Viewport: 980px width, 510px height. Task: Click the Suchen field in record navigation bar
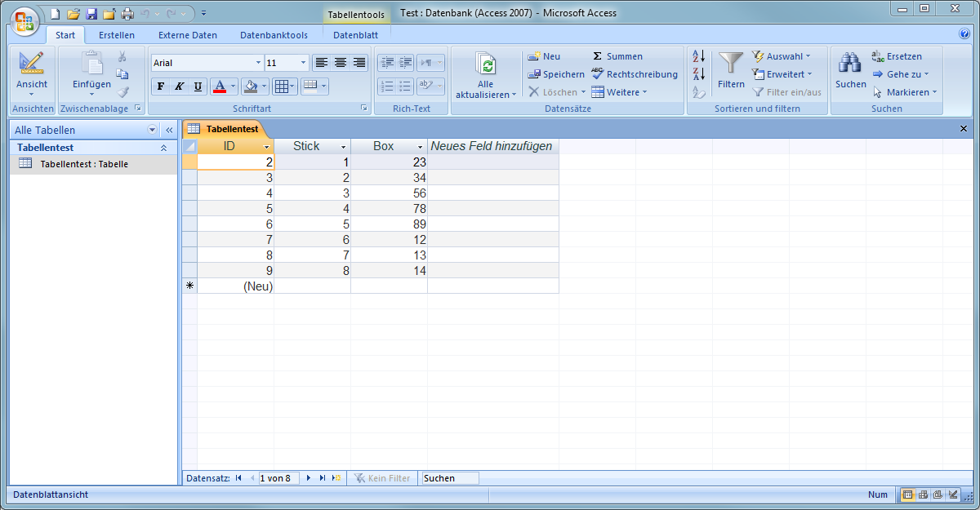point(449,478)
